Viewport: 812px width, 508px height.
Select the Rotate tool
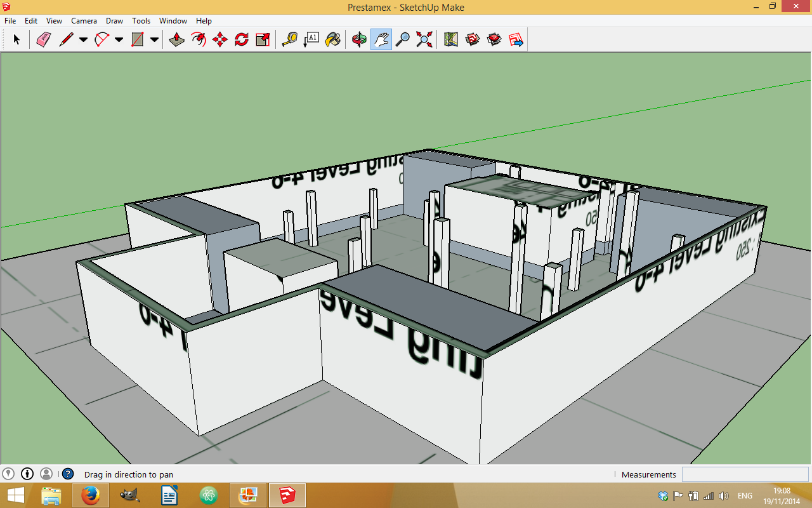pos(241,40)
